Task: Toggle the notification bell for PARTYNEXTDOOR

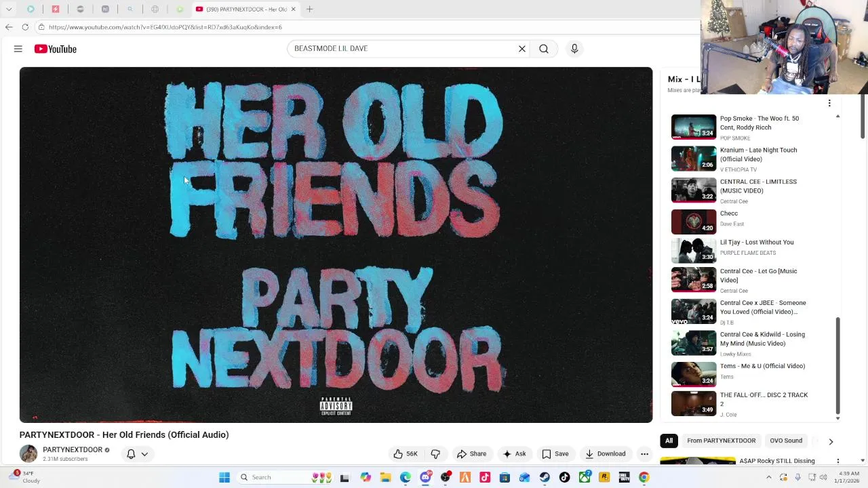Action: pos(131,454)
